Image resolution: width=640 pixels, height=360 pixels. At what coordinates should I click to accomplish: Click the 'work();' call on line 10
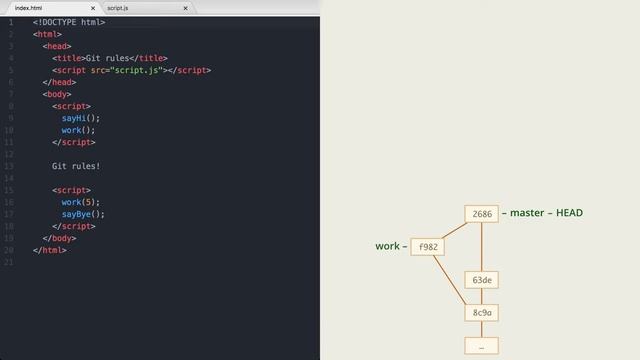coord(78,130)
